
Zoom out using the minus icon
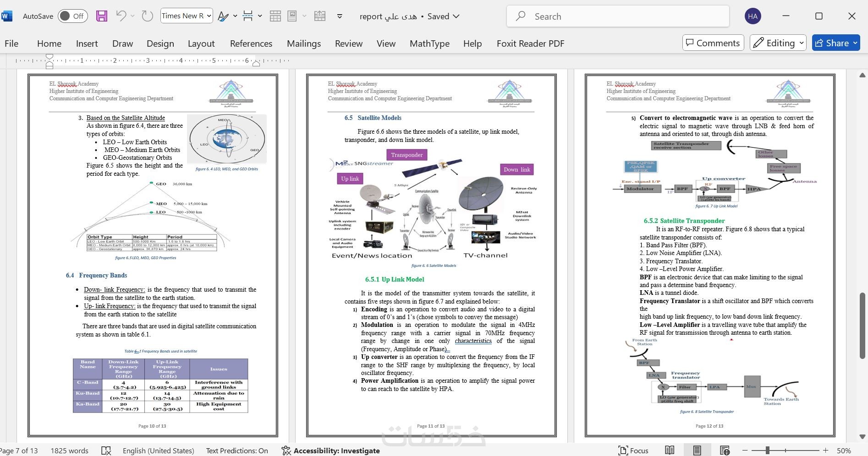[x=745, y=451]
